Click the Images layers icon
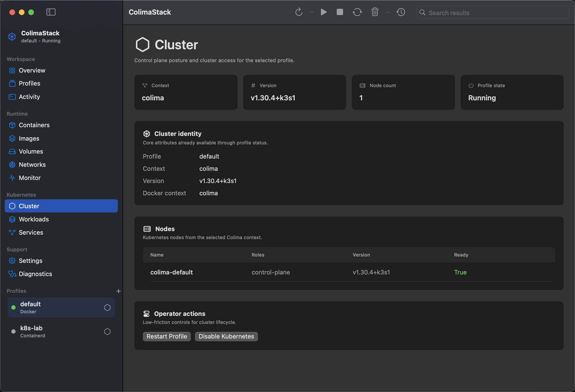This screenshot has width=575, height=392. coord(12,139)
